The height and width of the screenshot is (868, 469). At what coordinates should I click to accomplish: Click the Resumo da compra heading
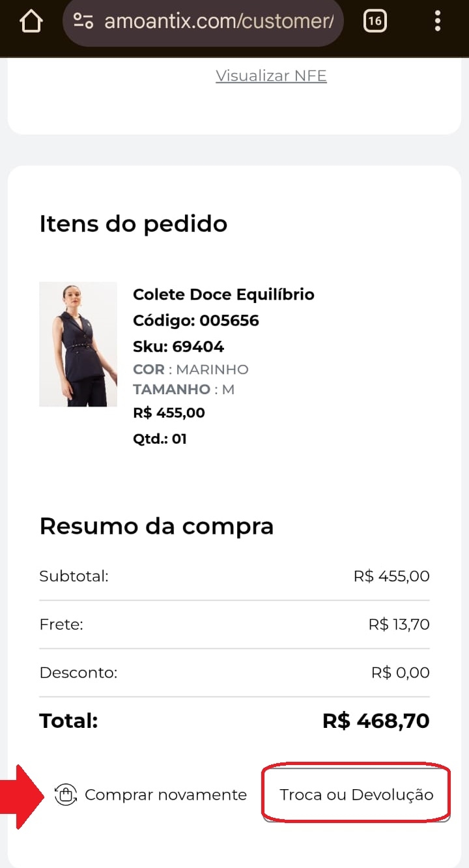point(156,526)
